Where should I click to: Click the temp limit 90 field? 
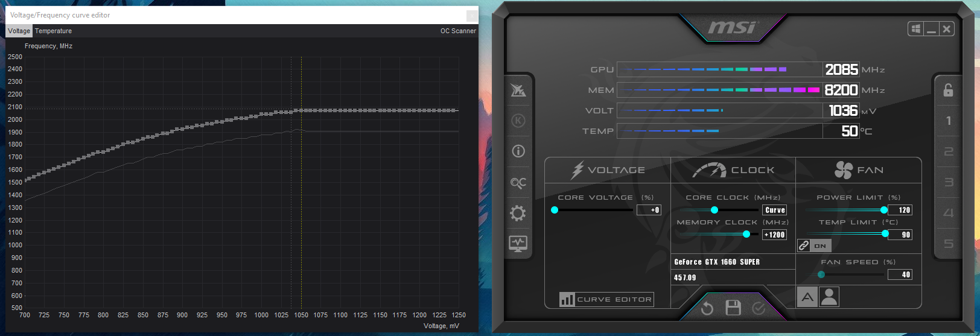900,235
